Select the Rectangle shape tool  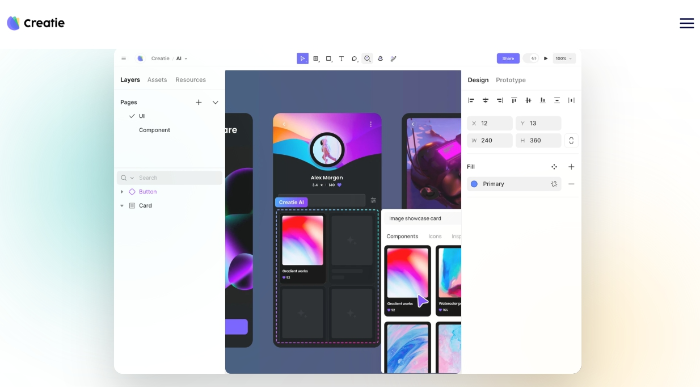coord(329,58)
